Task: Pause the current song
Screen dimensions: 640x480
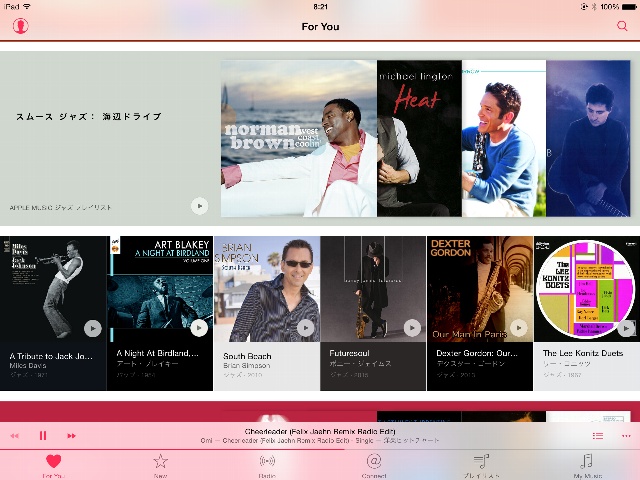Action: (x=43, y=436)
